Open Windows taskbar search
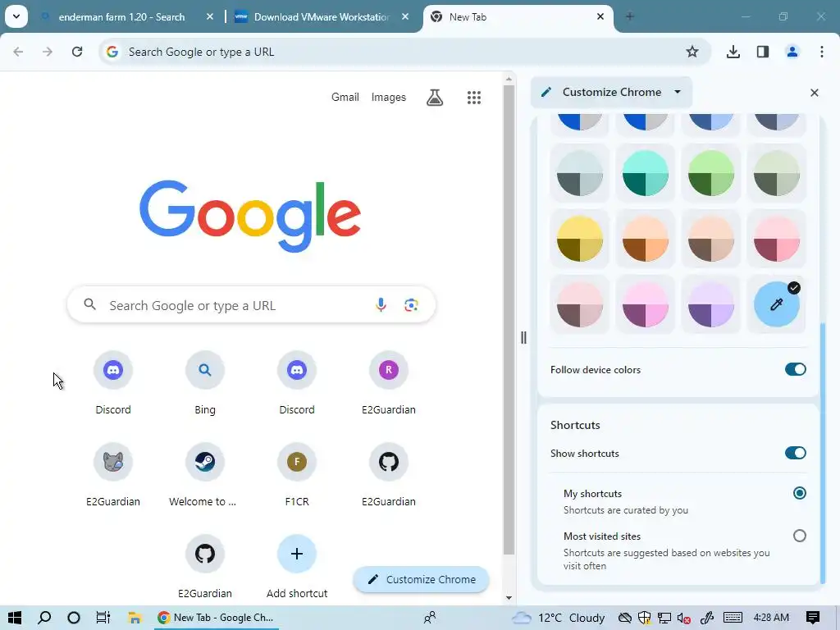 pos(44,618)
